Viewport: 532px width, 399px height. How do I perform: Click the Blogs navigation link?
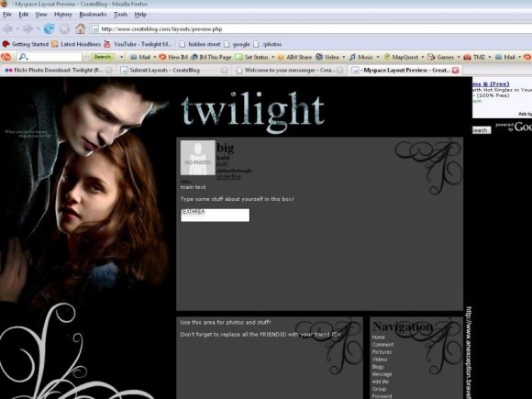click(x=378, y=367)
